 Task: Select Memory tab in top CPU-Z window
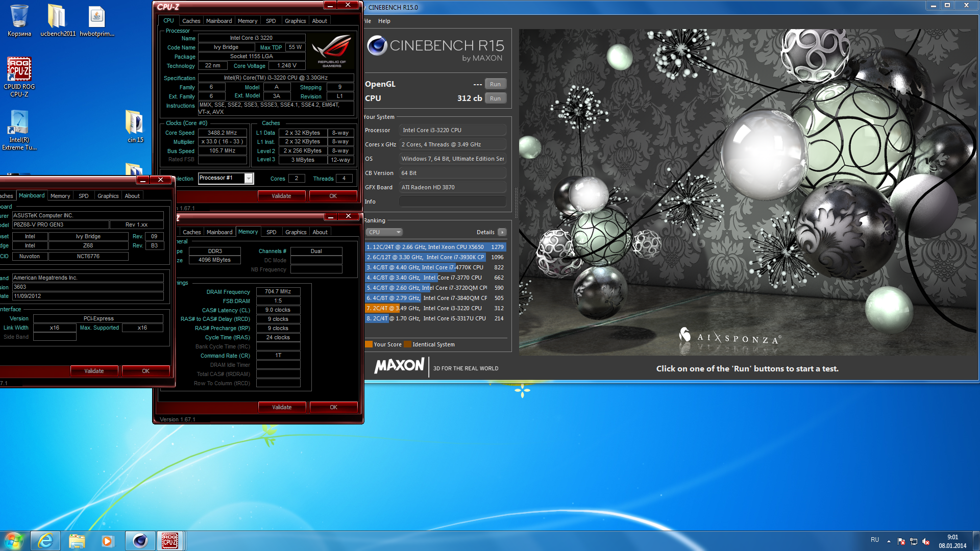point(248,21)
